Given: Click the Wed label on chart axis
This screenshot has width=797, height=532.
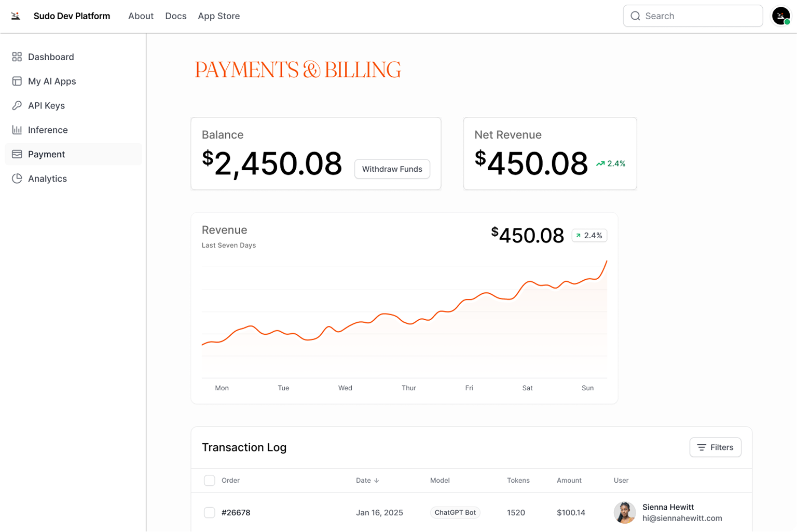Looking at the screenshot, I should [345, 388].
